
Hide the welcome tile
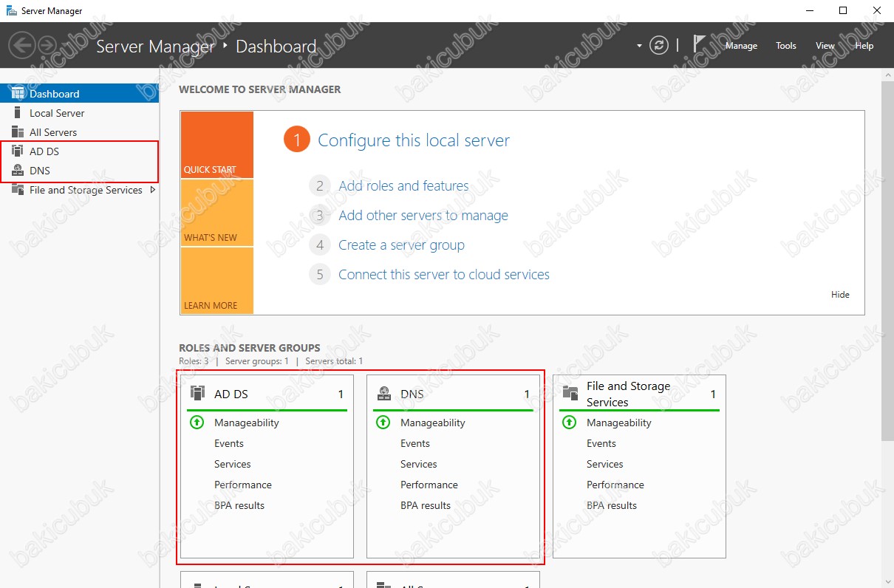pos(840,295)
